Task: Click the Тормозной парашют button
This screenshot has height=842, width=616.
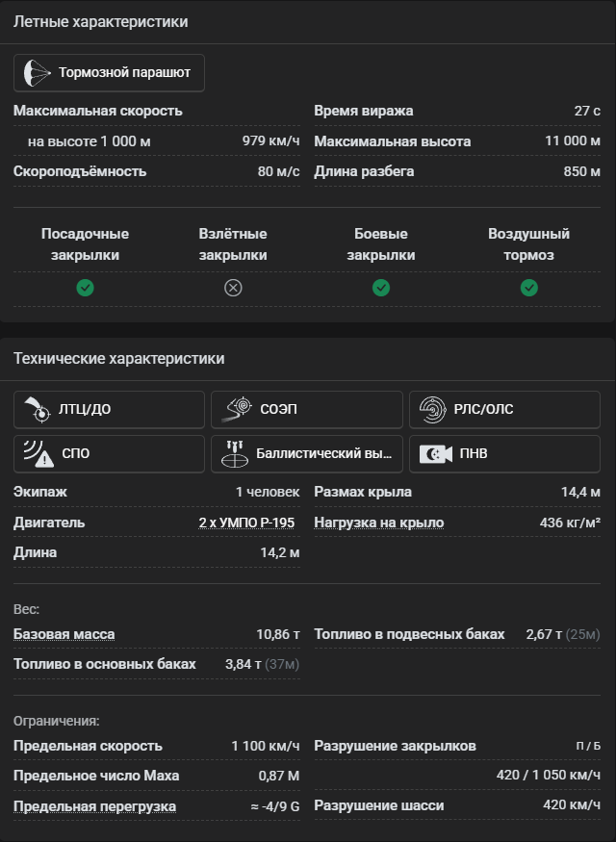Action: (124, 72)
